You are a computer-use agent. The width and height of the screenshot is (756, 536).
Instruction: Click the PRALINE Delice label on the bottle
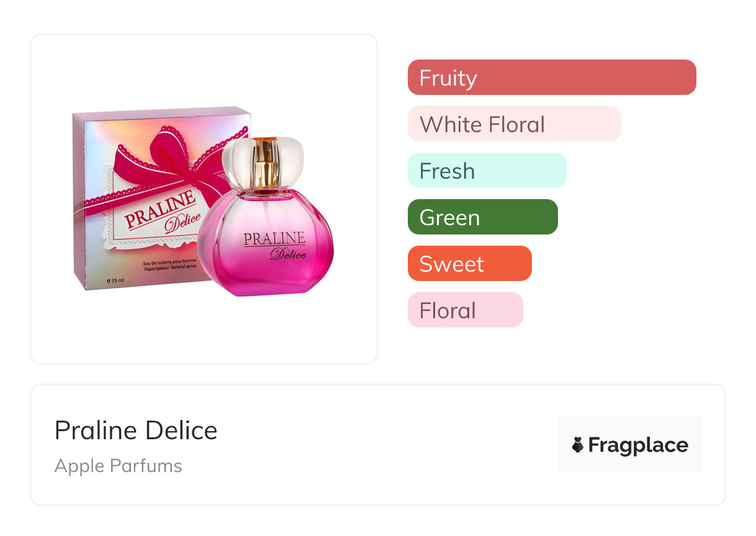[275, 244]
